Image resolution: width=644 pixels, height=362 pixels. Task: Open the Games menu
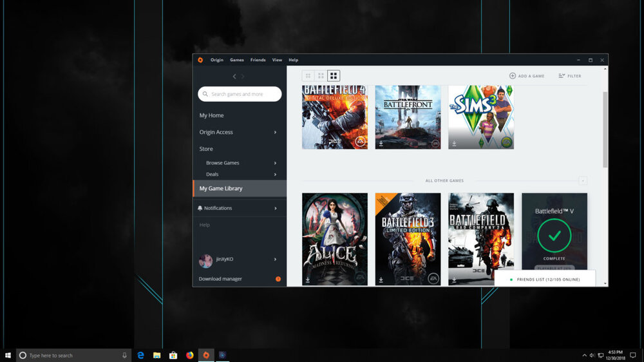point(237,60)
